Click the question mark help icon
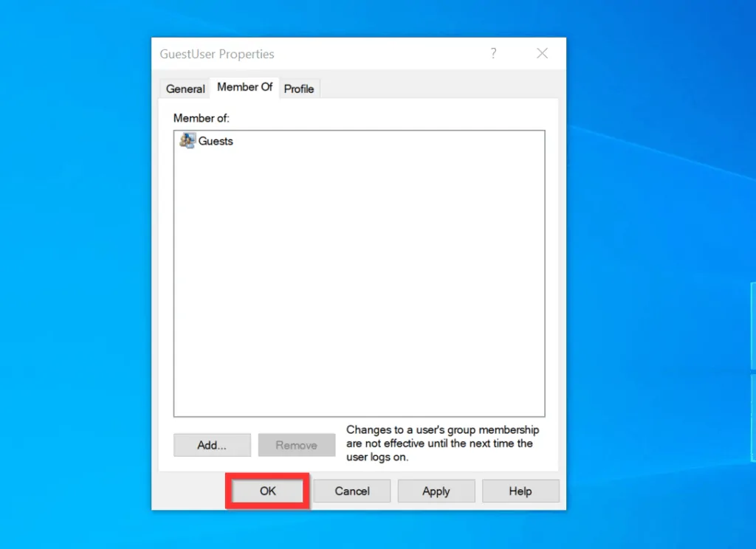This screenshot has height=549, width=756. tap(493, 53)
